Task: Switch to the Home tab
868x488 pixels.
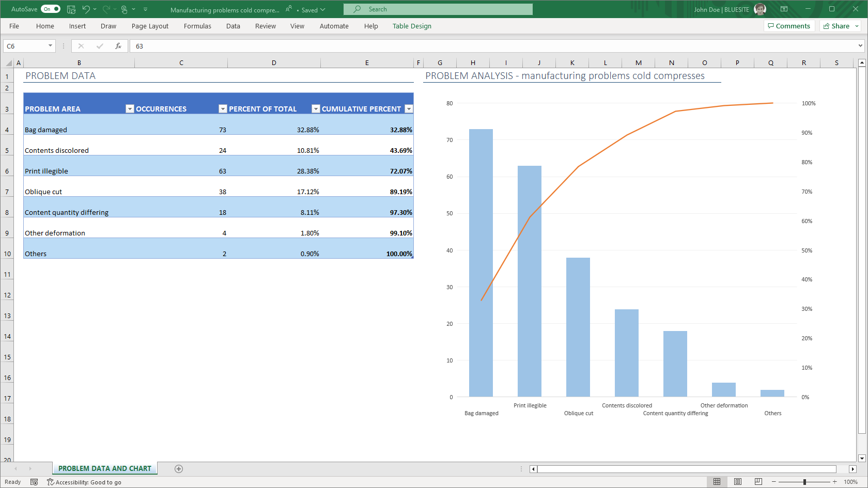Action: coord(45,26)
